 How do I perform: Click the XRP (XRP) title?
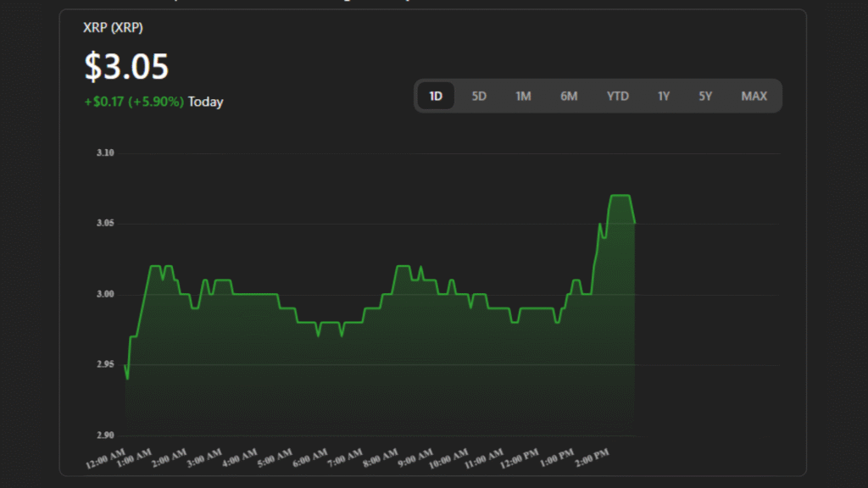(113, 28)
